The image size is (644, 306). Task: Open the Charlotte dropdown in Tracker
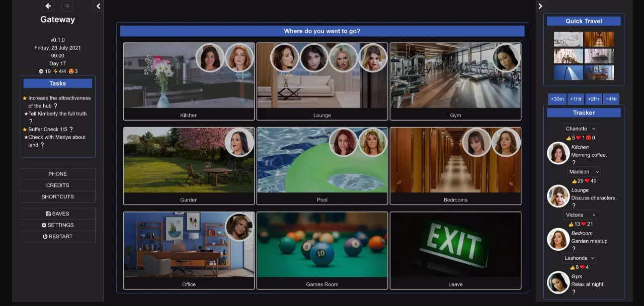click(580, 129)
